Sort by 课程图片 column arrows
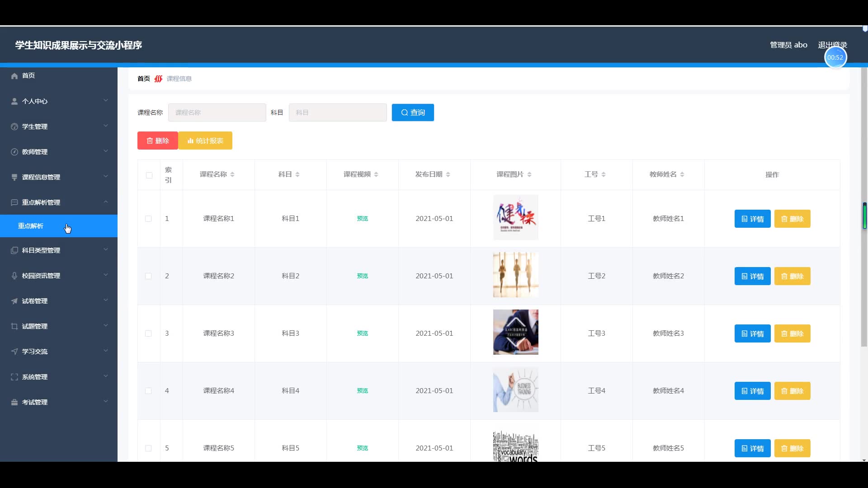Image resolution: width=868 pixels, height=488 pixels. [529, 174]
